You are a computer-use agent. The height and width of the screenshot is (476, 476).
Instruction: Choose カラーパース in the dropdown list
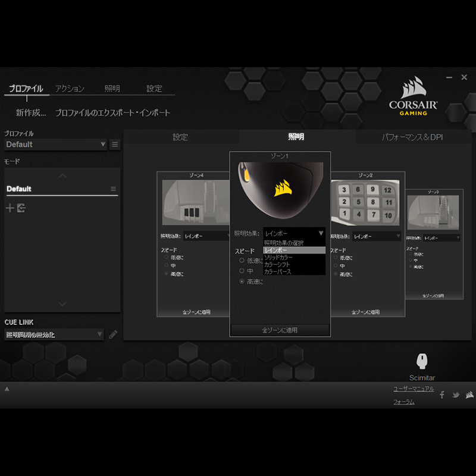coord(294,271)
